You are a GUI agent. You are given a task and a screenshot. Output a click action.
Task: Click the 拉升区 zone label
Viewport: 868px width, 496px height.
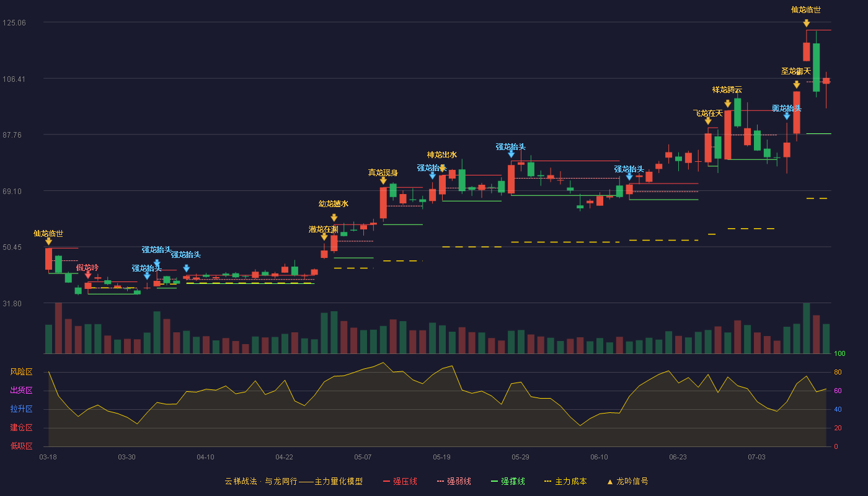21,409
